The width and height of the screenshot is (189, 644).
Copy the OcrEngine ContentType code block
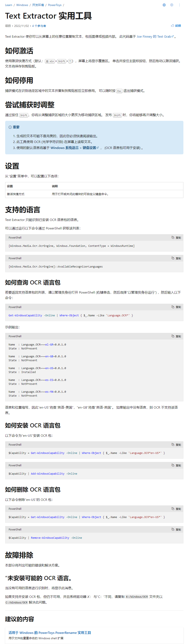(176, 237)
